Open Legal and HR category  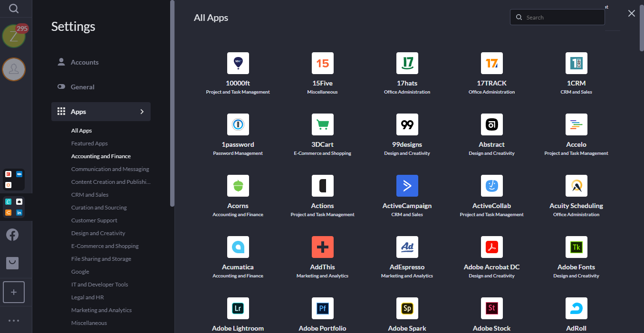click(87, 297)
